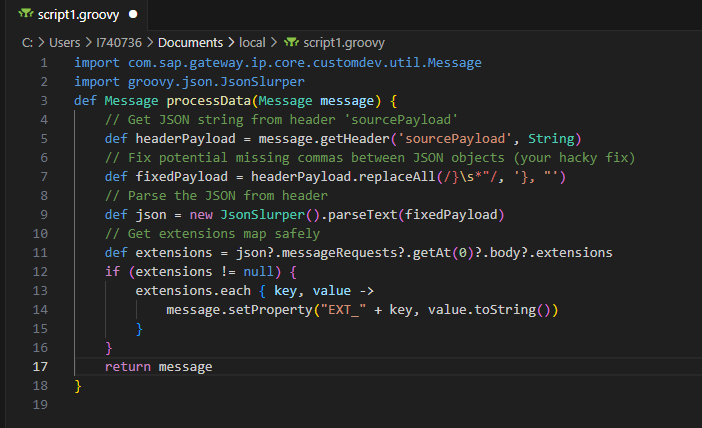Image resolution: width=702 pixels, height=428 pixels.
Task: Click 'groovy.json.JsonSlurper' import on line 2
Action: [x=216, y=81]
